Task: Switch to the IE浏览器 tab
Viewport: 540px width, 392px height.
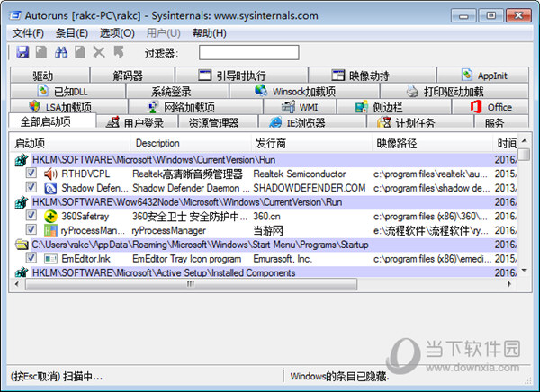Action: tap(312, 122)
